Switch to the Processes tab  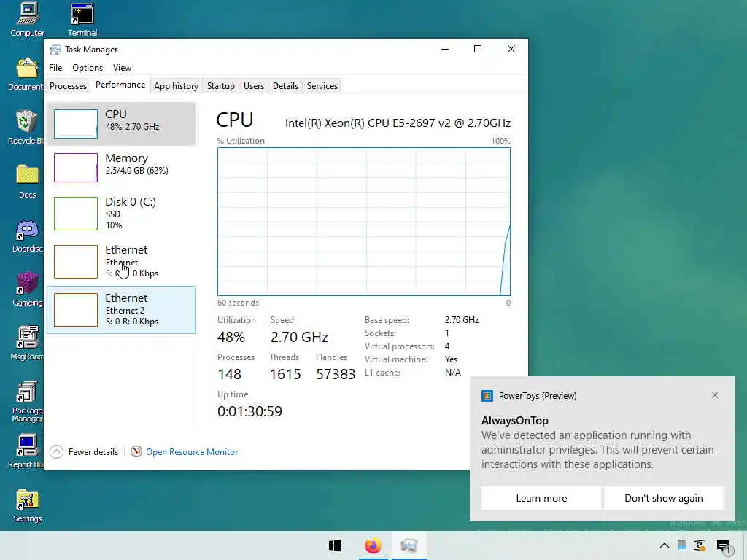point(68,86)
